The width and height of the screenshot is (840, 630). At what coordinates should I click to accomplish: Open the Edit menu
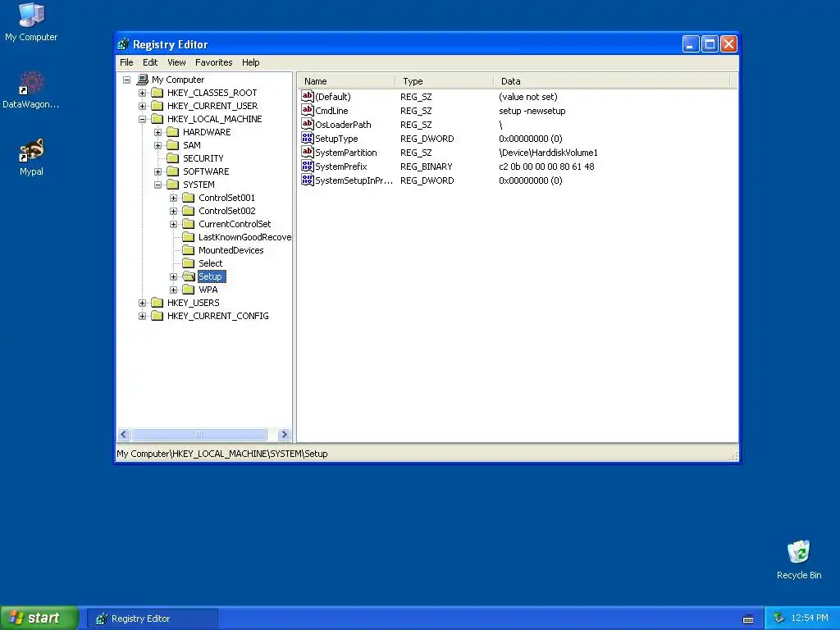pos(150,62)
